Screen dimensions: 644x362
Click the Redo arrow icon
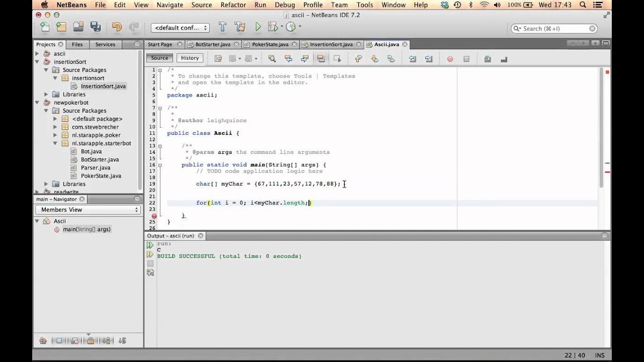133,27
